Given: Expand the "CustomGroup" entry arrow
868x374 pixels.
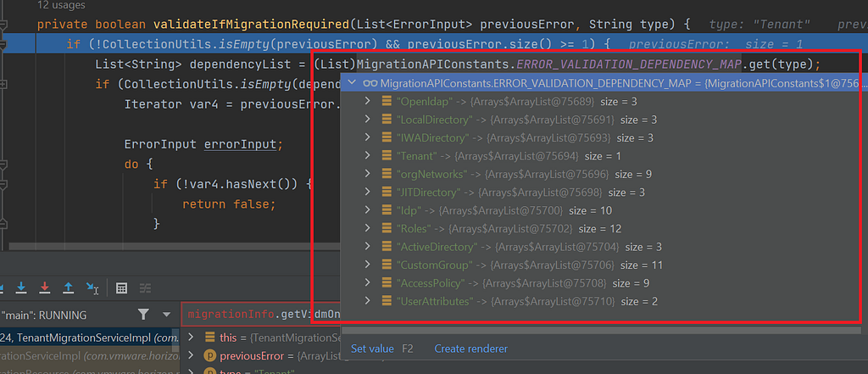Looking at the screenshot, I should 367,265.
